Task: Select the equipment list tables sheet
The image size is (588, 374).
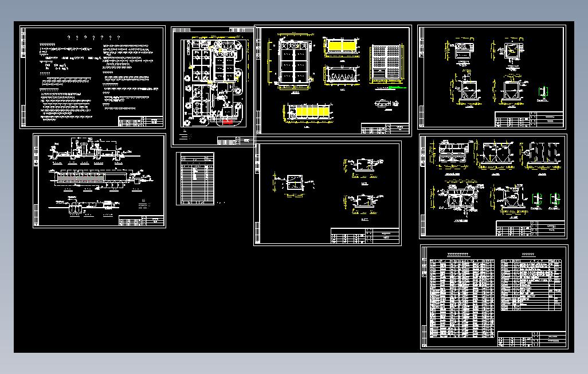Action: coord(494,297)
